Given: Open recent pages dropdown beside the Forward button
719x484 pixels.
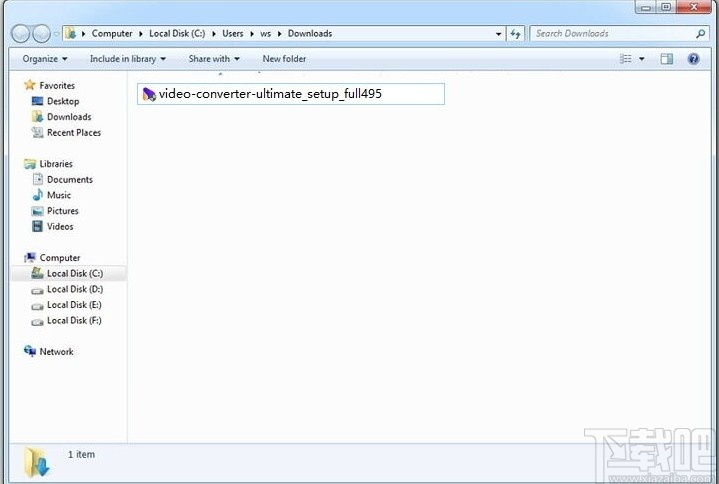Looking at the screenshot, I should [x=56, y=33].
